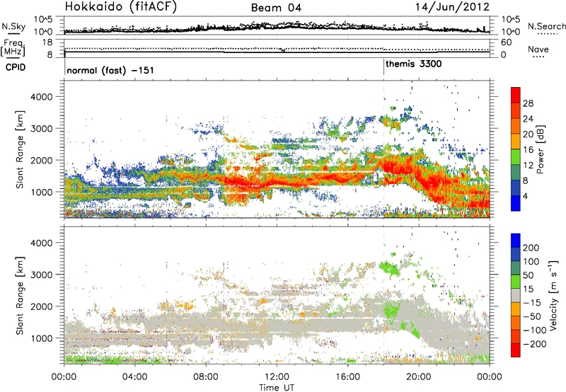Screen dimensions: 566x392
Task: Select the 'Velocity [m s-1]' color bar title
Action: 553,295
